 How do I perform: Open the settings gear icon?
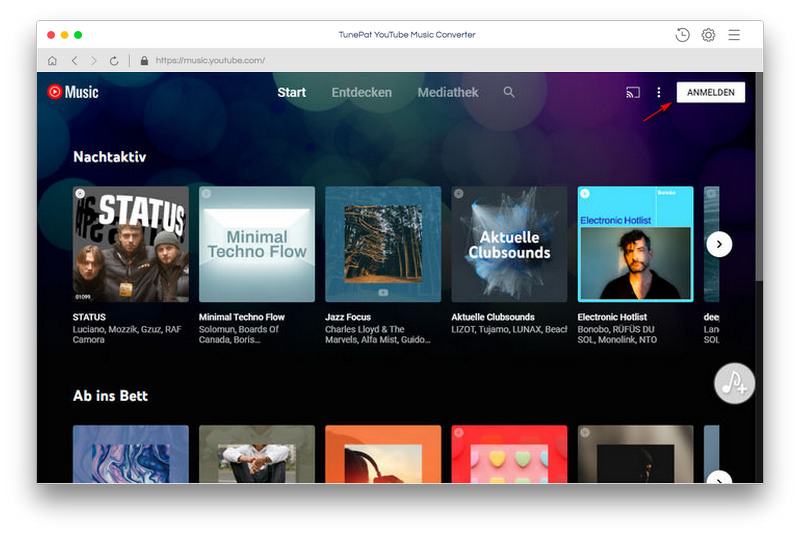pos(708,35)
